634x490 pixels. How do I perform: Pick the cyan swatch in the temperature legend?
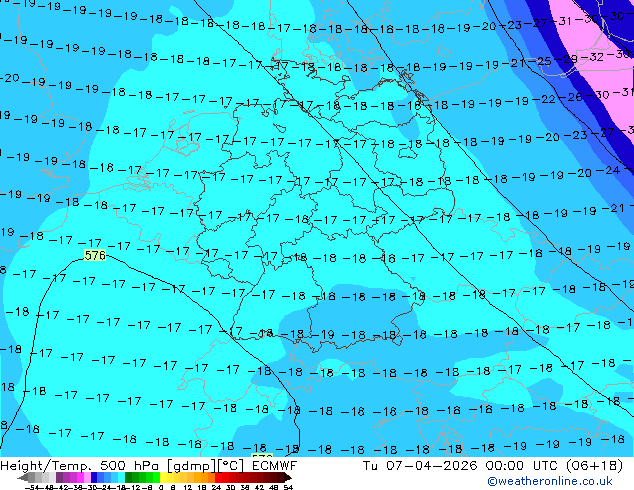click(121, 477)
